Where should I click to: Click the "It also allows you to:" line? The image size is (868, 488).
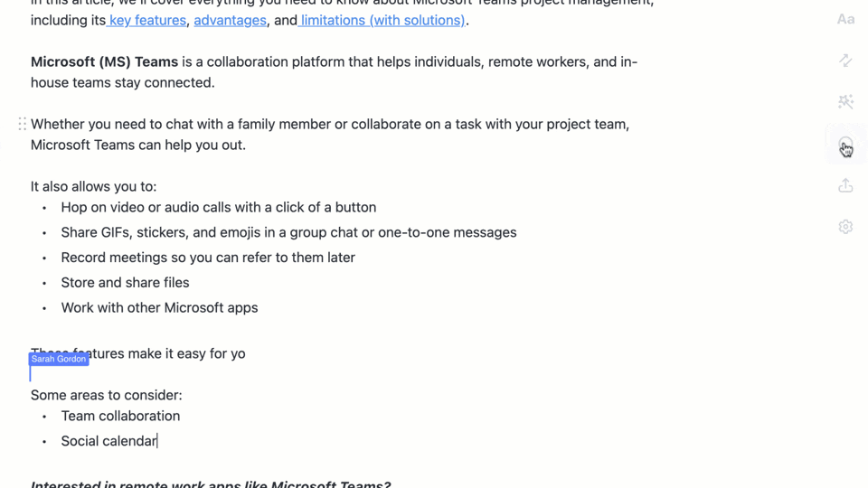point(93,187)
